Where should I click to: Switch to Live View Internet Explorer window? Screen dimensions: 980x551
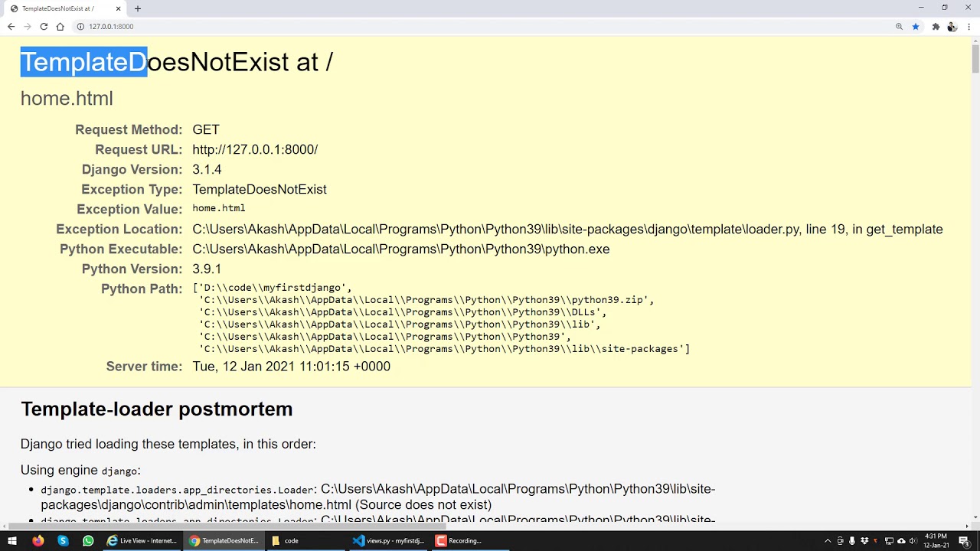click(142, 541)
